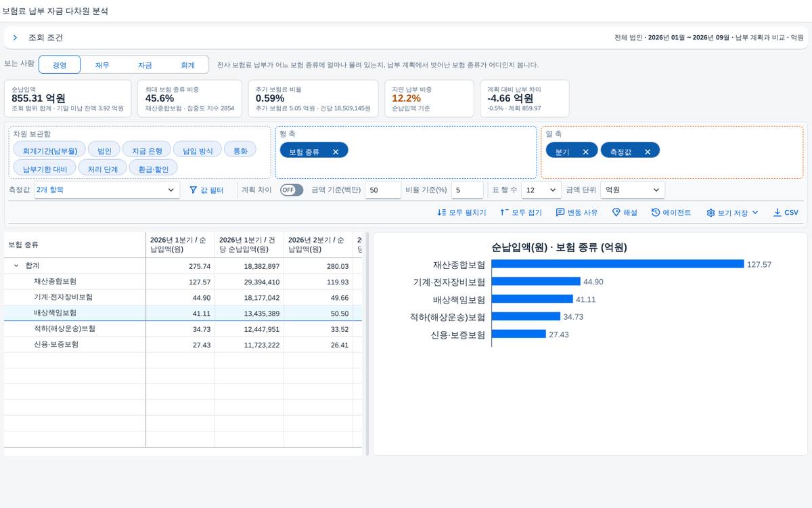The image size is (812, 508).
Task: Click the 추가 보험료 비율 0.59% card
Action: point(313,98)
